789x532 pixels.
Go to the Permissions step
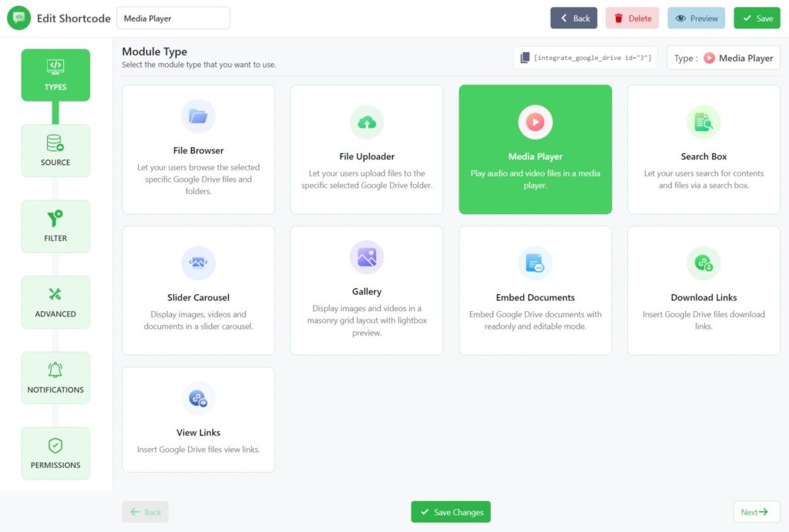pyautogui.click(x=55, y=453)
